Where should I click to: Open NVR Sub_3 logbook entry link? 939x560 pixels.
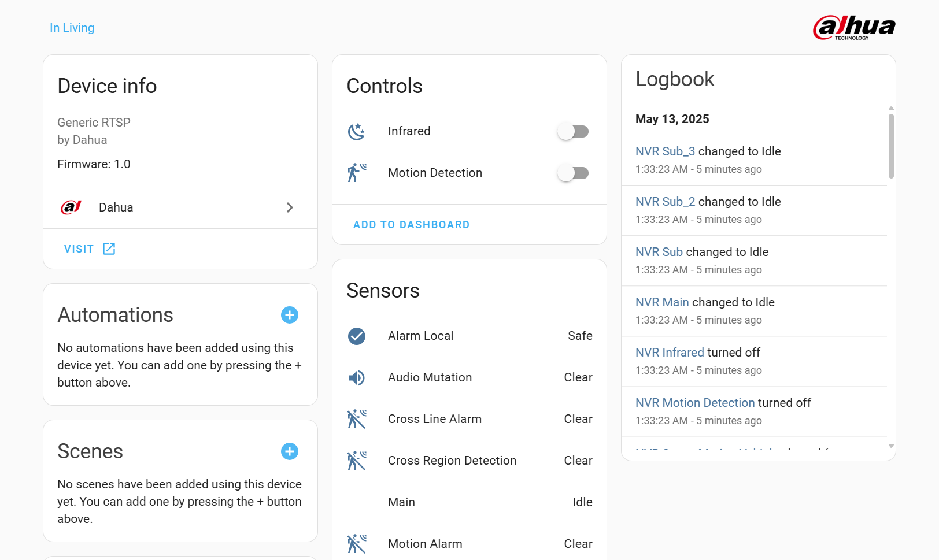point(665,151)
